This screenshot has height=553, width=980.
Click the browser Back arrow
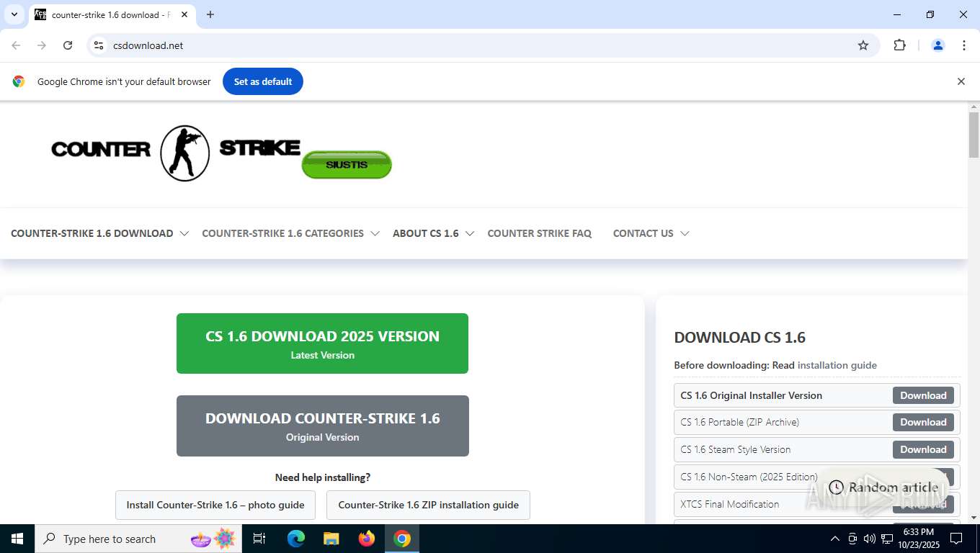[x=16, y=45]
